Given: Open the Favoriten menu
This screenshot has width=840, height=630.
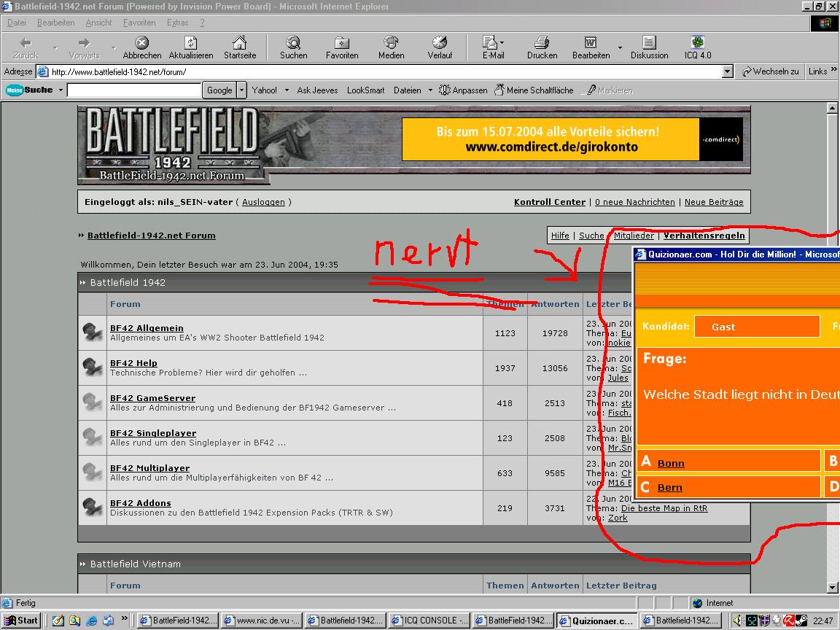Looking at the screenshot, I should coord(139,23).
